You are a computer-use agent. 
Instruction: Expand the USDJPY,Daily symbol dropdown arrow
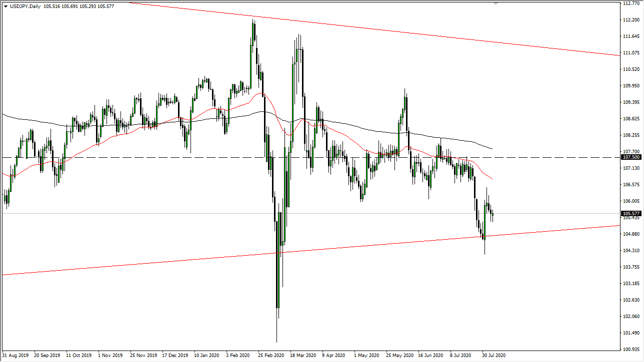click(x=6, y=6)
